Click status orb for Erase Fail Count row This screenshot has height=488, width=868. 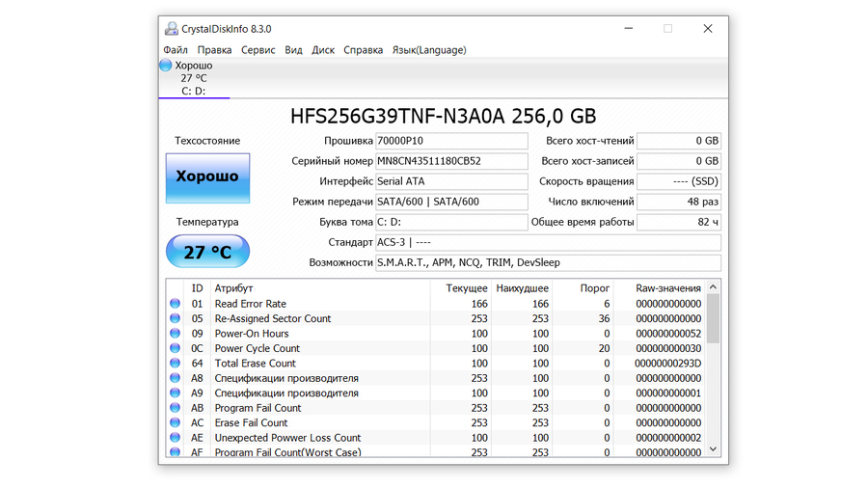[x=175, y=422]
